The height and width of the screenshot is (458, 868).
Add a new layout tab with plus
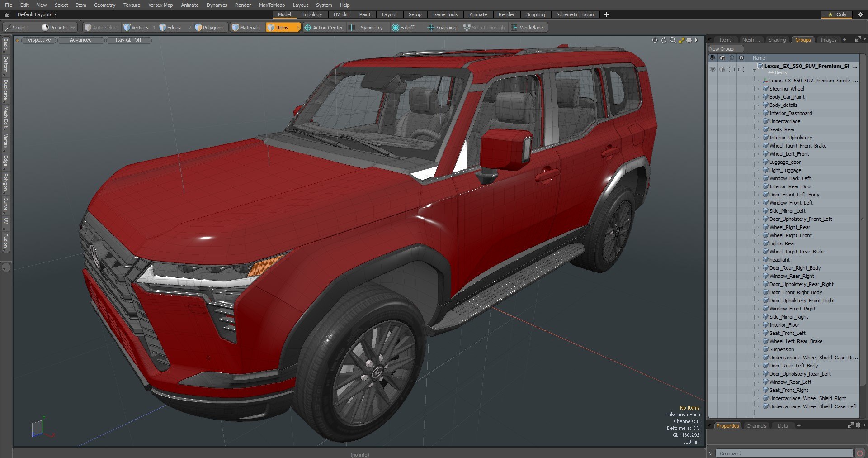click(606, 14)
